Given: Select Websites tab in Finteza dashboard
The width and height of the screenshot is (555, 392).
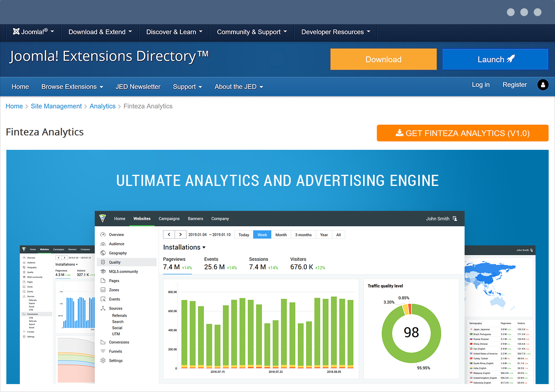Looking at the screenshot, I should (142, 219).
